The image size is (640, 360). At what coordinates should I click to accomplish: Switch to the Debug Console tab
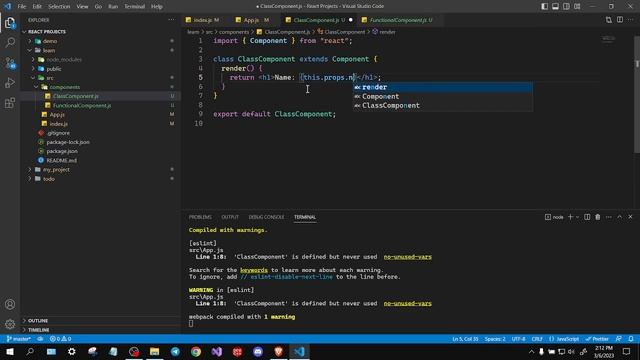(x=266, y=217)
